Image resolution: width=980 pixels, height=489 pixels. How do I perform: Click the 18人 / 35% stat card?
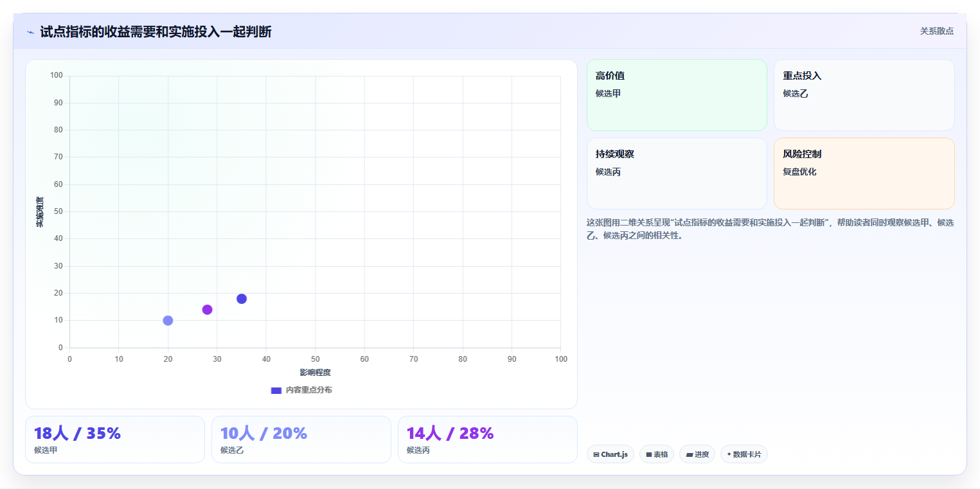click(x=115, y=440)
